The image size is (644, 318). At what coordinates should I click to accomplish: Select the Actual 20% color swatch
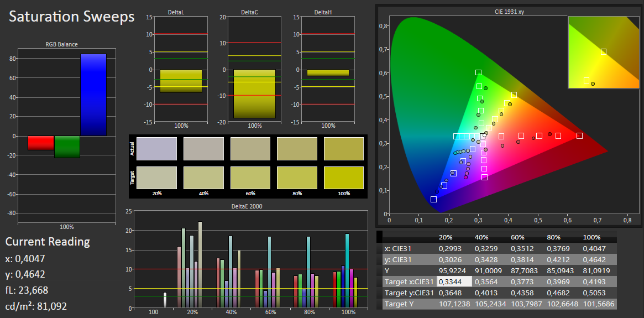[x=156, y=149]
